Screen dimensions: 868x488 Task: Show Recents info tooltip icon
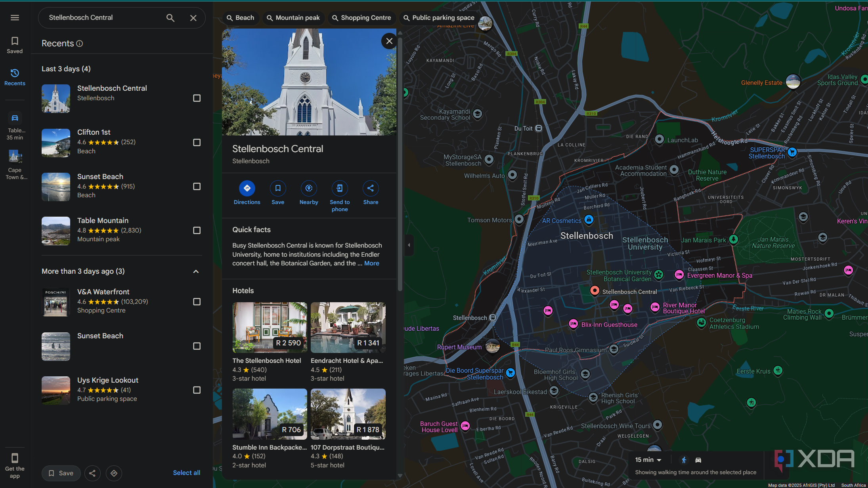pyautogui.click(x=80, y=44)
